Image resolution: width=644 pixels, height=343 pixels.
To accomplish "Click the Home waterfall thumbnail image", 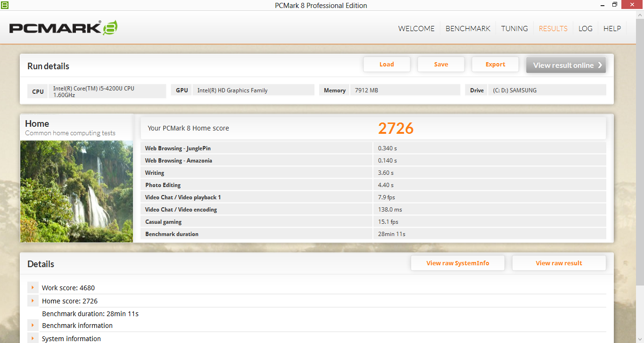I will [76, 191].
